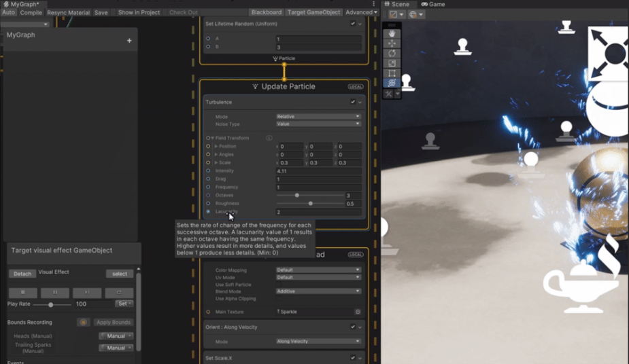Open the Main Texture object picker

[x=358, y=312]
